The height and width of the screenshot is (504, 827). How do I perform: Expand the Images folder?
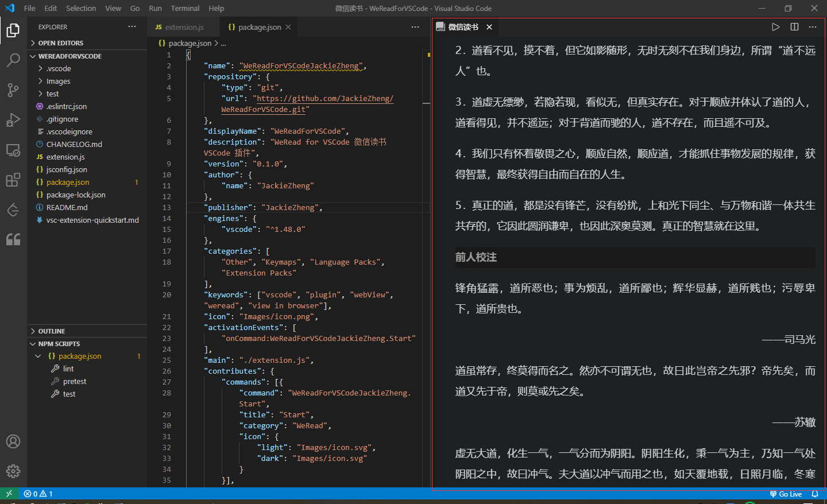tap(87, 81)
